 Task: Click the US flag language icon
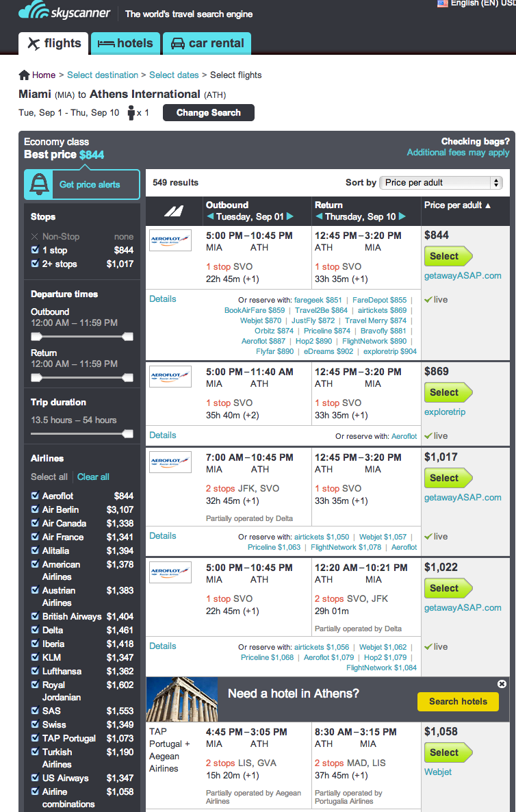coord(443,3)
